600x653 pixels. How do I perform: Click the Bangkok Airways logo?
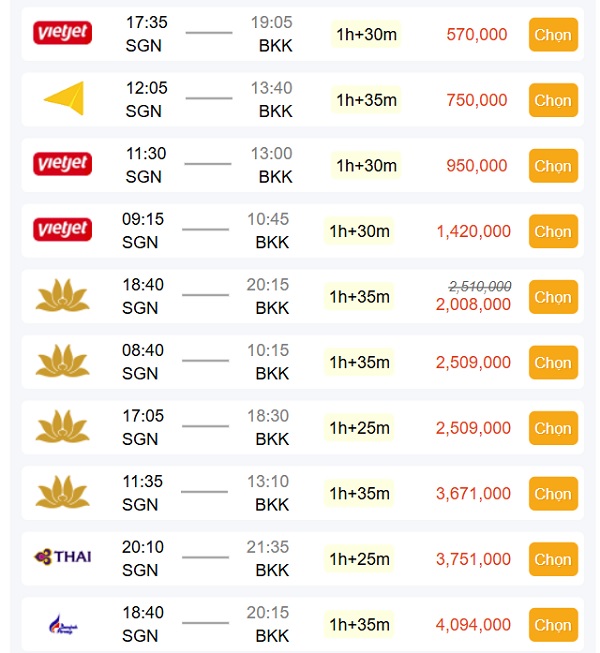(63, 624)
